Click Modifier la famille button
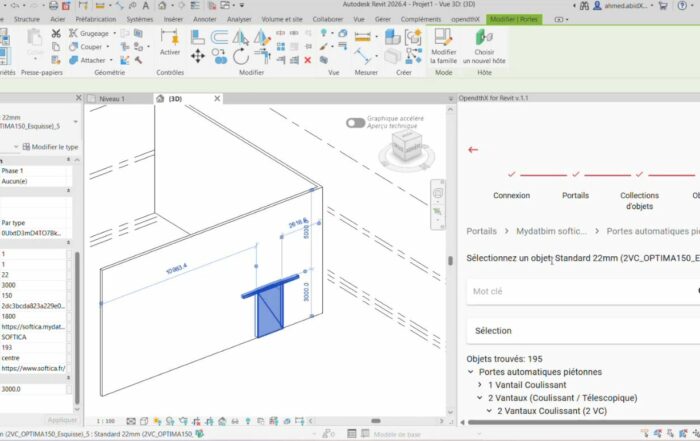 [x=443, y=46]
